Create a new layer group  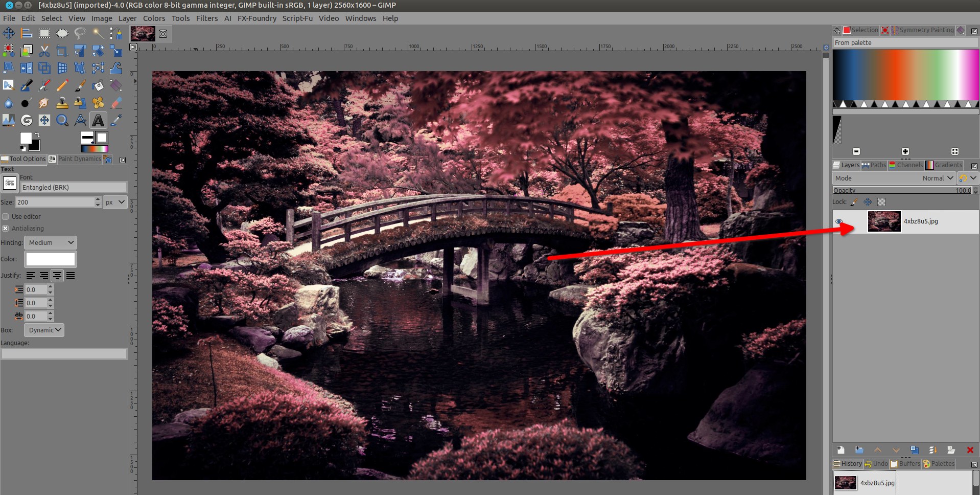pyautogui.click(x=859, y=450)
